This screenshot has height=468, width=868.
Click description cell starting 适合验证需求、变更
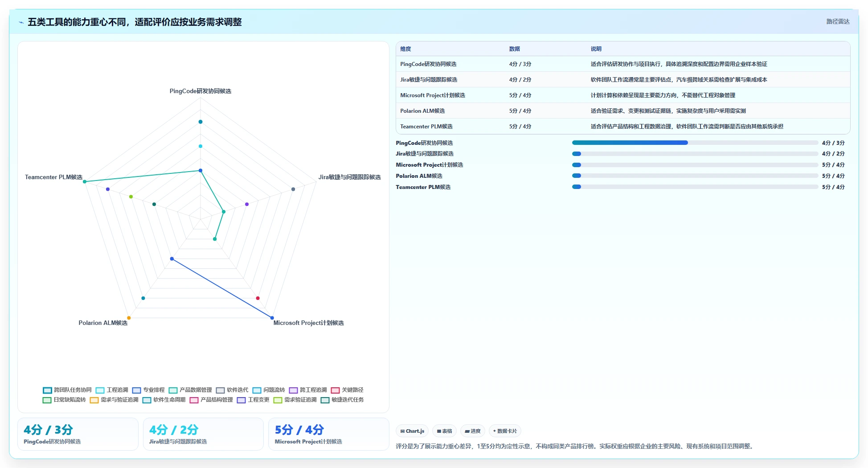(668, 111)
